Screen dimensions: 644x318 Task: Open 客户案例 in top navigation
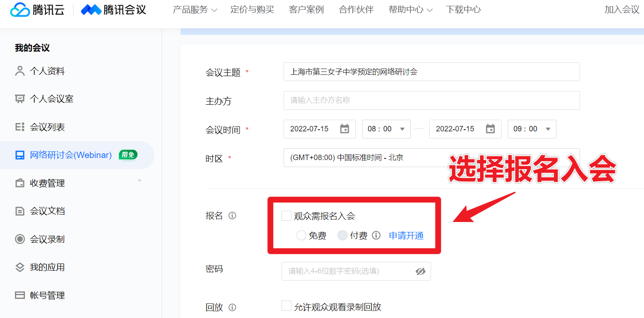(306, 10)
